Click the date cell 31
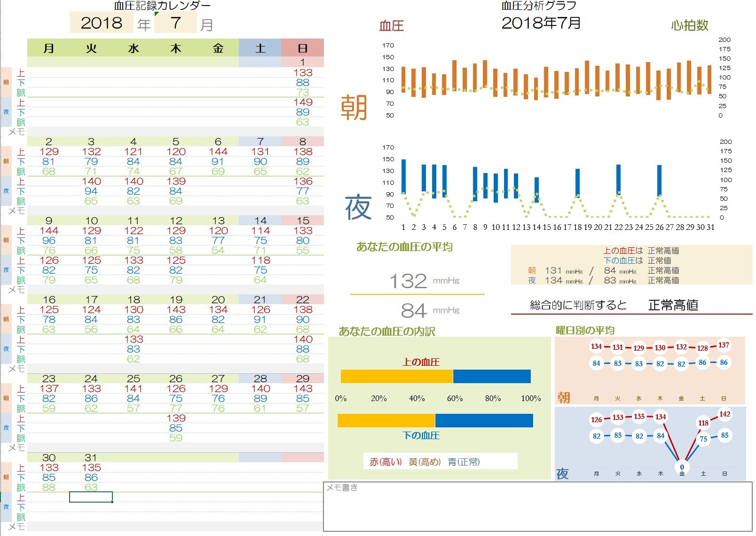The width and height of the screenshot is (756, 536). coord(91,457)
